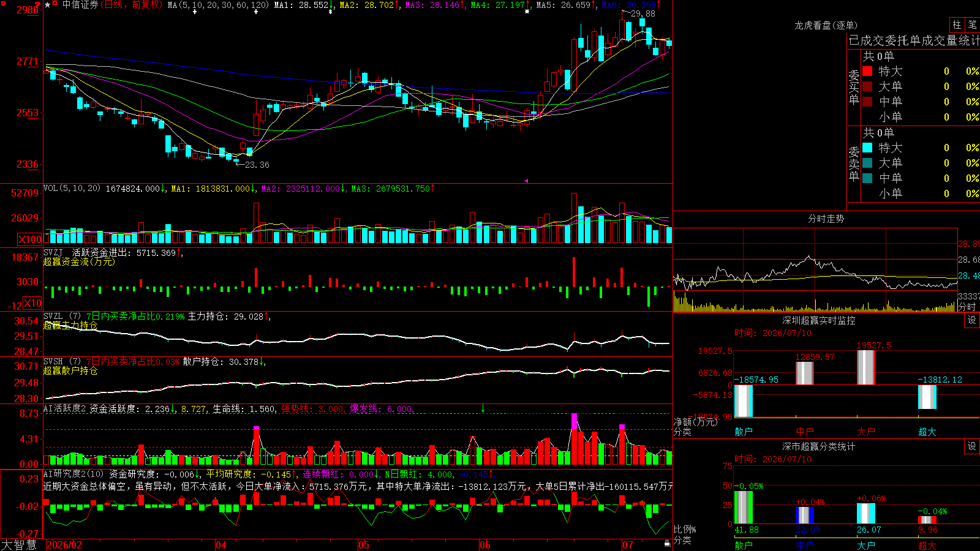Click the 深市超赢分类统计 panel title
The width and height of the screenshot is (980, 551).
[819, 446]
